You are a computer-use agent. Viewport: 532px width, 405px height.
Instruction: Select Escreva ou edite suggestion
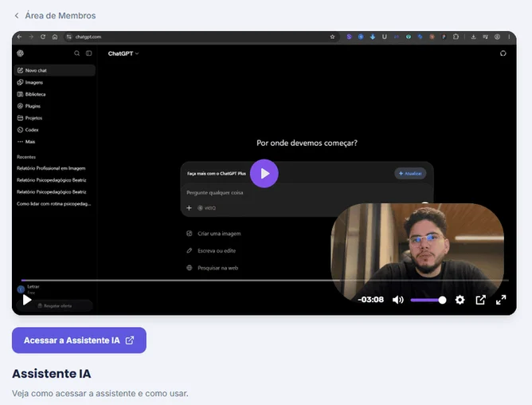click(211, 251)
